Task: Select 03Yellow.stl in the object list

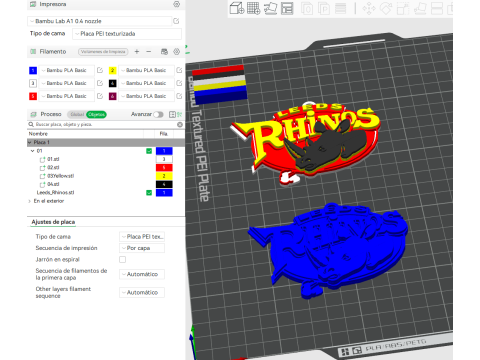Action: click(61, 176)
